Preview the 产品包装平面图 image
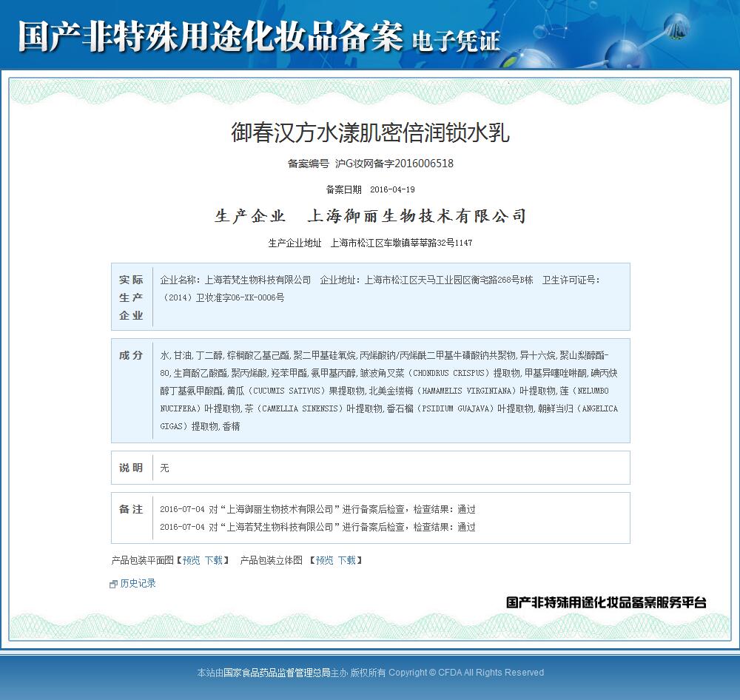 coord(191,560)
